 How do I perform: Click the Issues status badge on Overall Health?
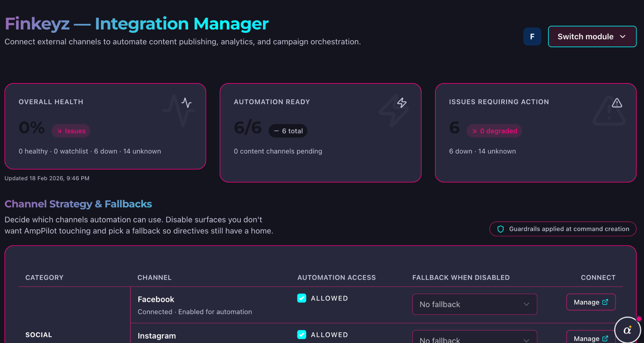tap(71, 131)
